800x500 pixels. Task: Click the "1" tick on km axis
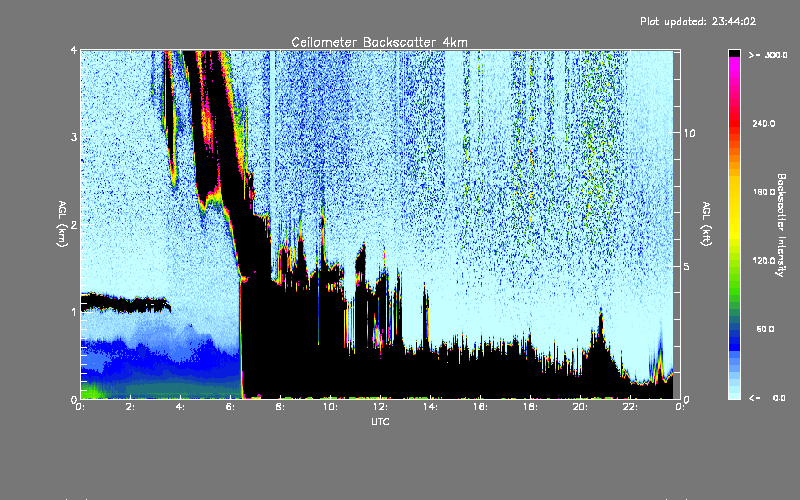pos(74,312)
